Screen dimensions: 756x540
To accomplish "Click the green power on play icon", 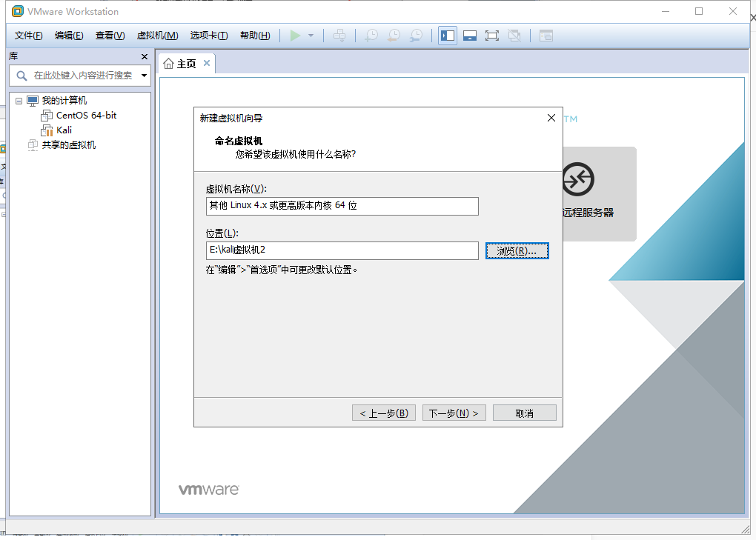I will pyautogui.click(x=295, y=36).
